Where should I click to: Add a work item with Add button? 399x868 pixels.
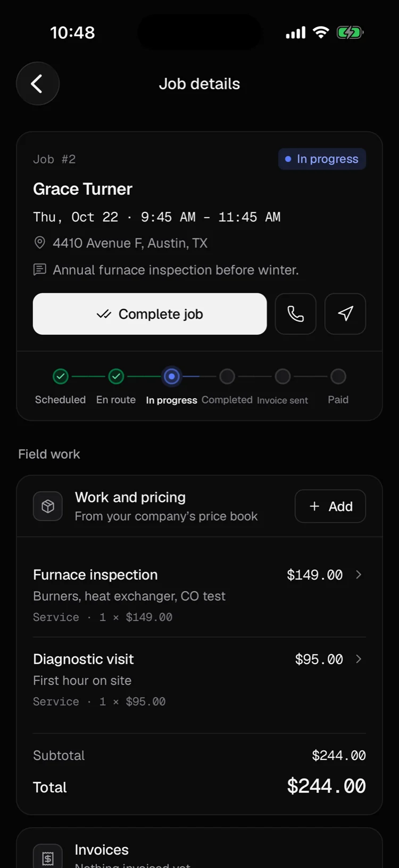click(330, 506)
